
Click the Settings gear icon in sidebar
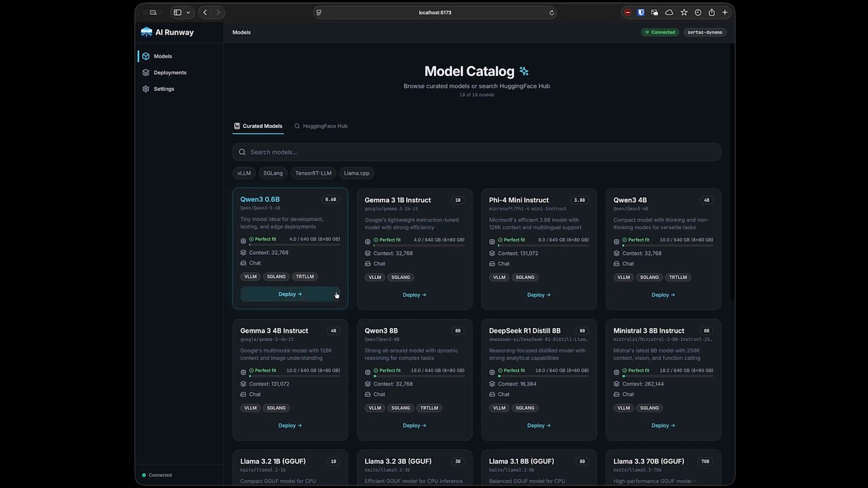(146, 89)
